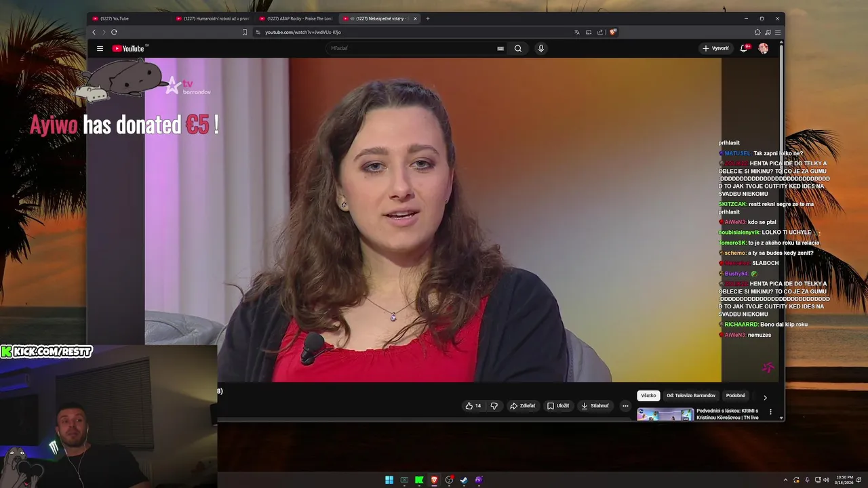
Task: Open the Windows Start menu
Action: click(x=389, y=480)
